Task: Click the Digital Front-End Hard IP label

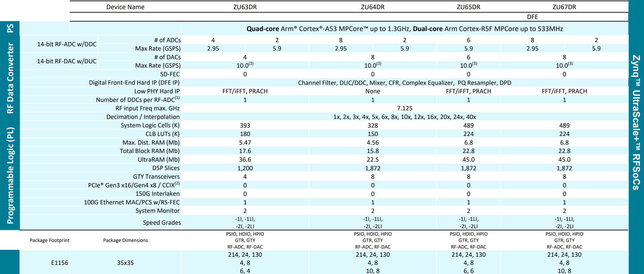Action: 134,83
